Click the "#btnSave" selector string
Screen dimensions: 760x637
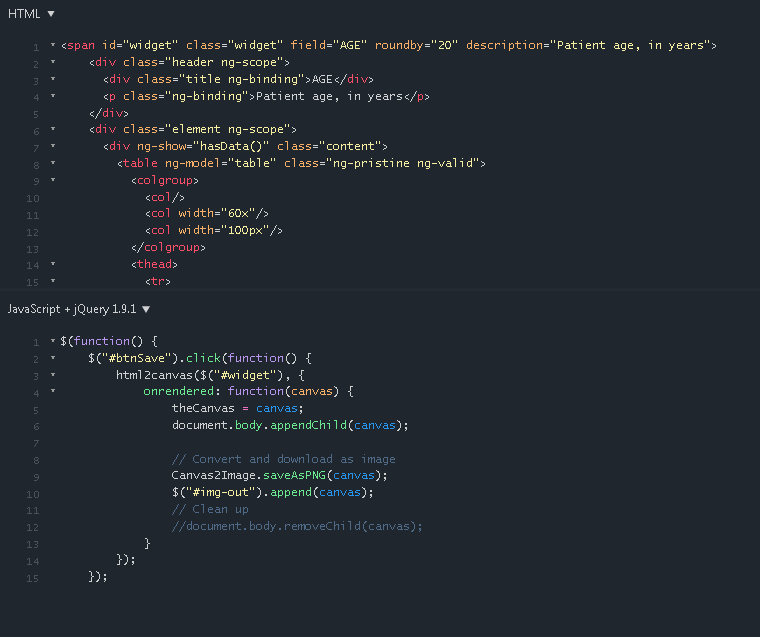[137, 358]
